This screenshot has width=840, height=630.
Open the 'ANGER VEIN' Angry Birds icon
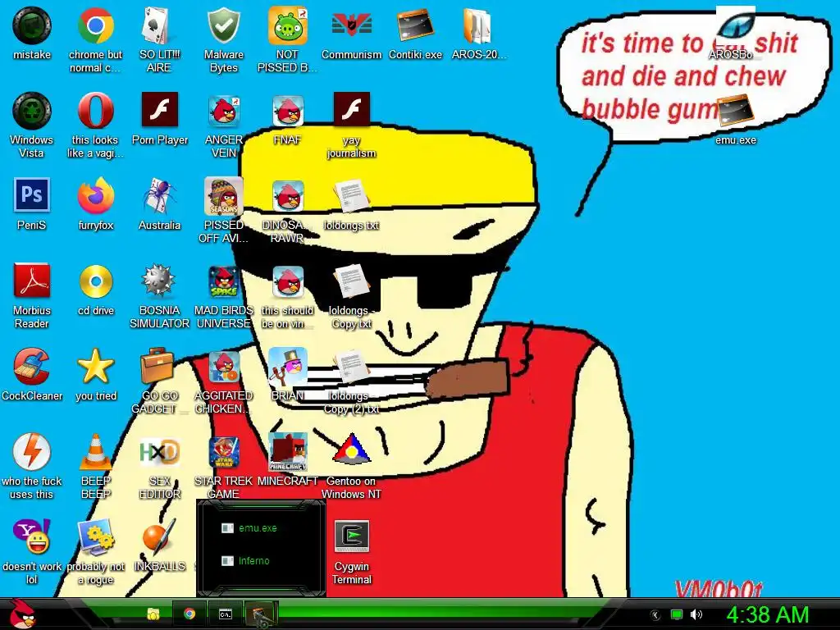[223, 111]
